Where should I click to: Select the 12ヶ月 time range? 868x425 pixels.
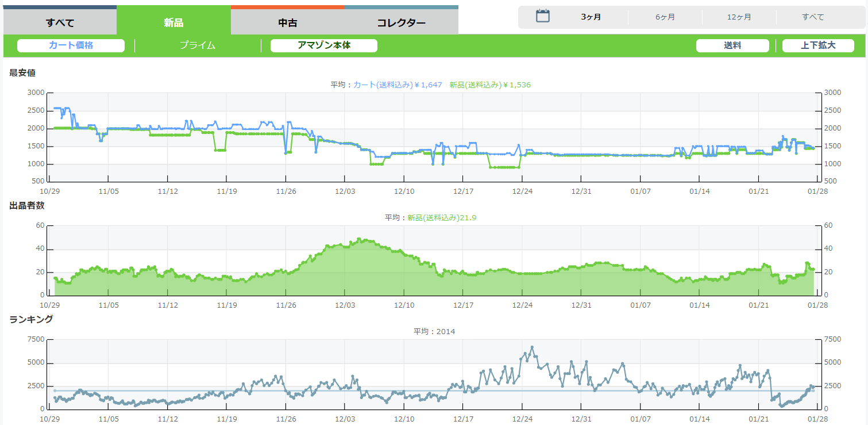739,17
